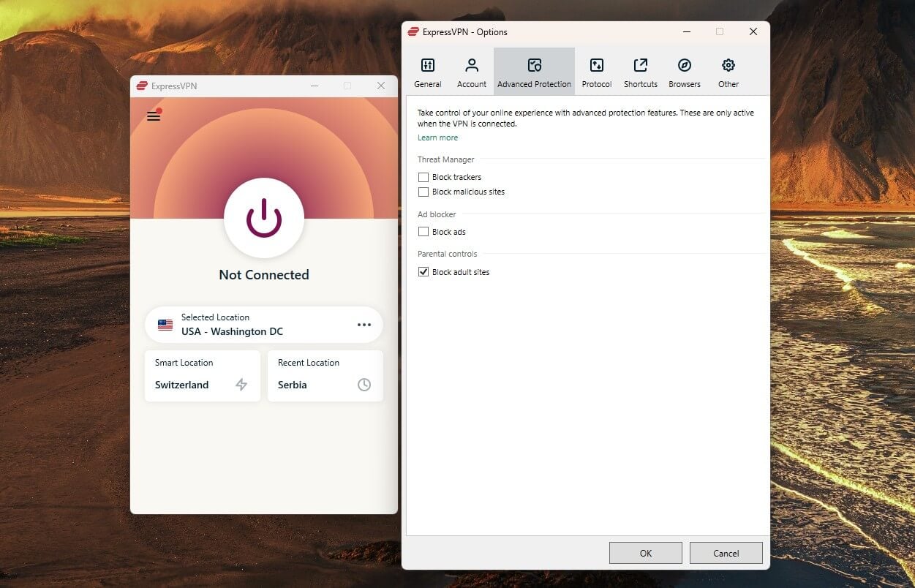This screenshot has width=915, height=588.
Task: Click the clock icon on Recent Location
Action: [364, 385]
